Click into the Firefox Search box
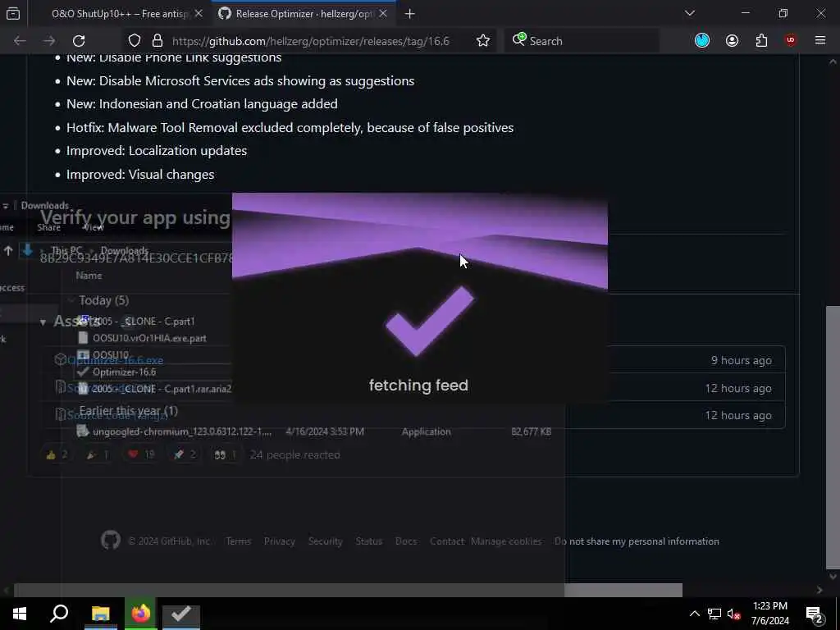Screen dimensions: 840x630 [x=582, y=41]
